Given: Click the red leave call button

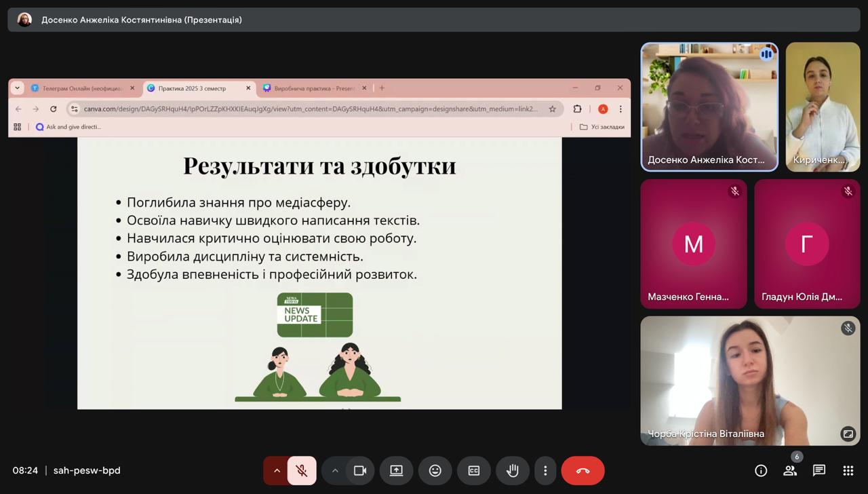Looking at the screenshot, I should (583, 470).
